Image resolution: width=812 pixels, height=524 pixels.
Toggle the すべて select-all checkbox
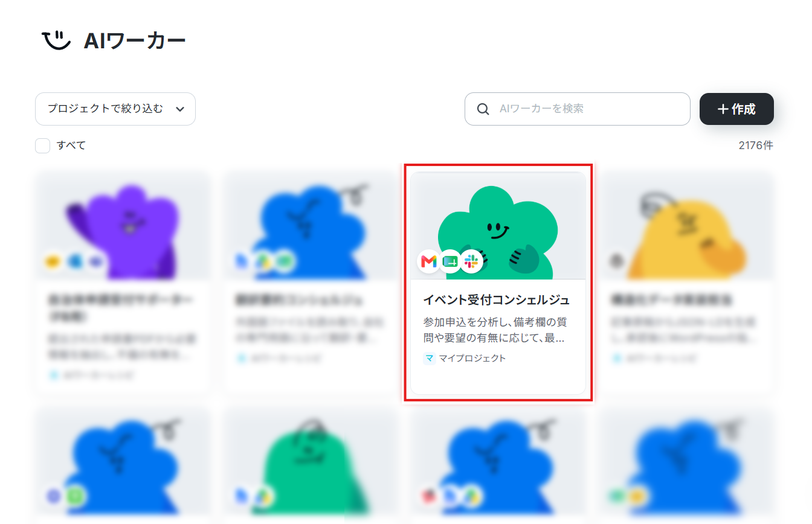click(42, 145)
